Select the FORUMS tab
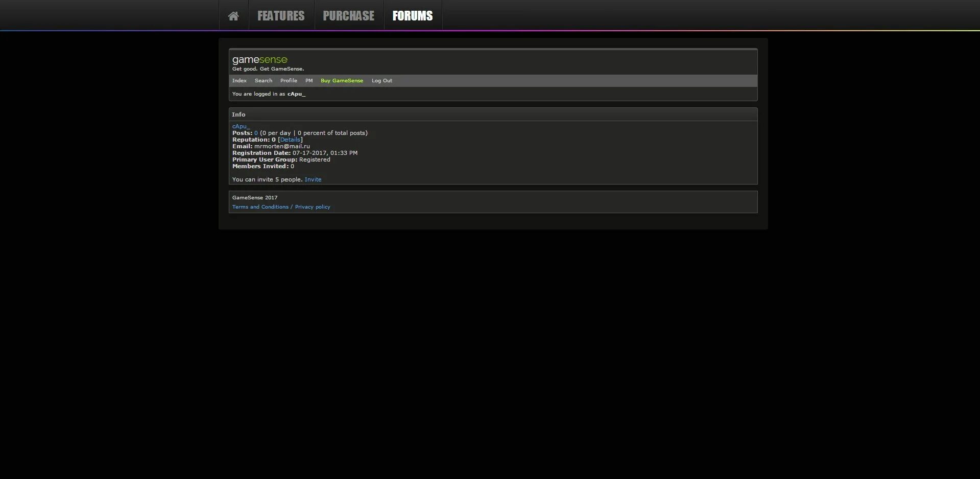The image size is (980, 479). (x=413, y=16)
